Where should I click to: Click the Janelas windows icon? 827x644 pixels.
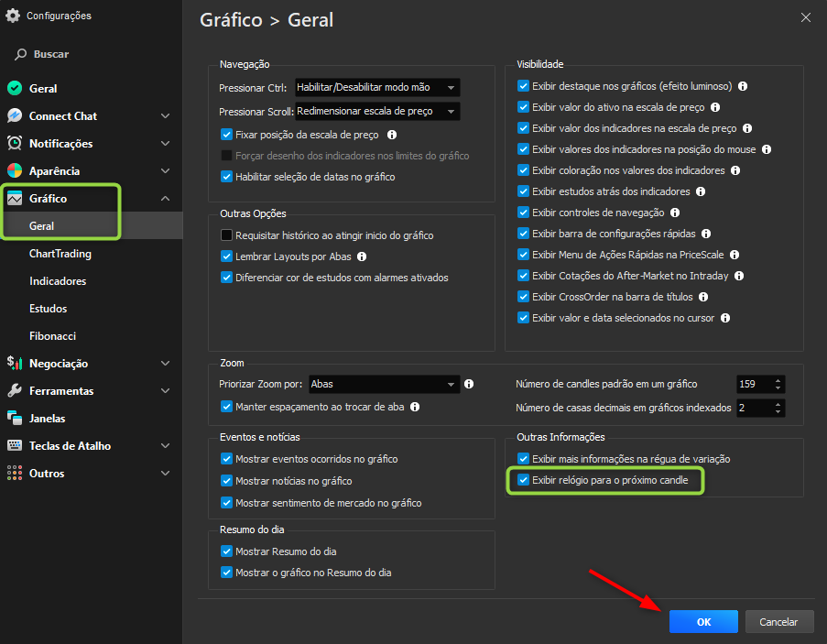coord(15,418)
